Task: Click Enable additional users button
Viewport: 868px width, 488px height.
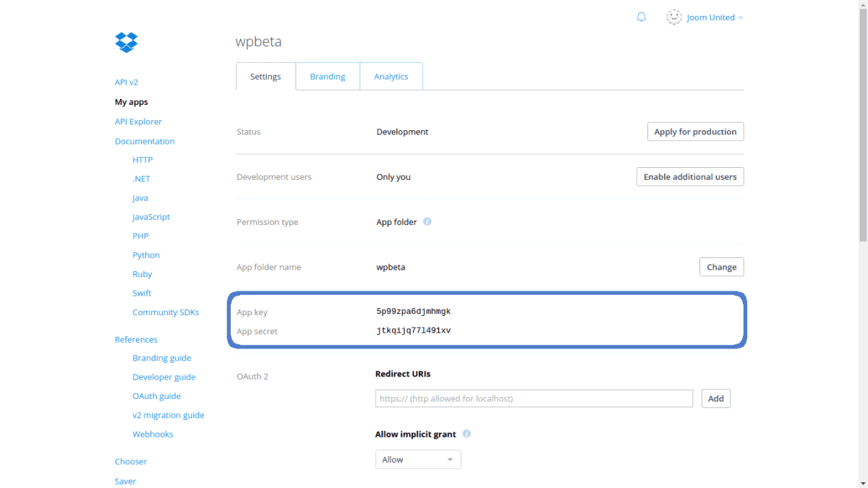Action: (x=689, y=177)
